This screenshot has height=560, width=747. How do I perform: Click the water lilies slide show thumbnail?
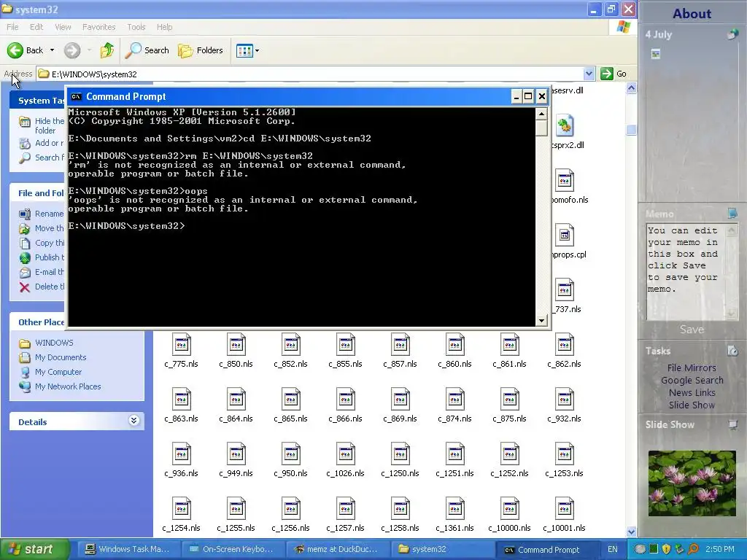[692, 483]
